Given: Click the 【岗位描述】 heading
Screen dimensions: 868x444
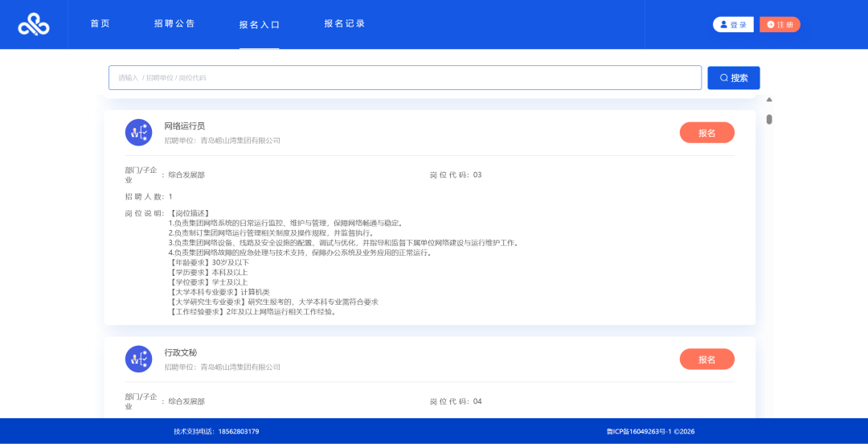Looking at the screenshot, I should click(189, 213).
